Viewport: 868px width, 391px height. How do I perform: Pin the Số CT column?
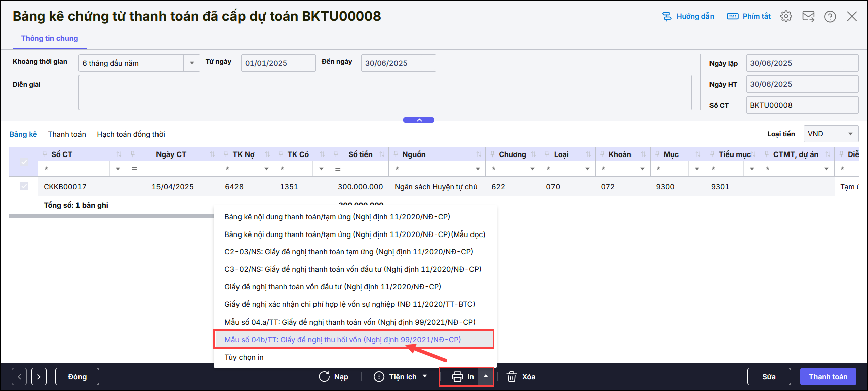point(45,154)
